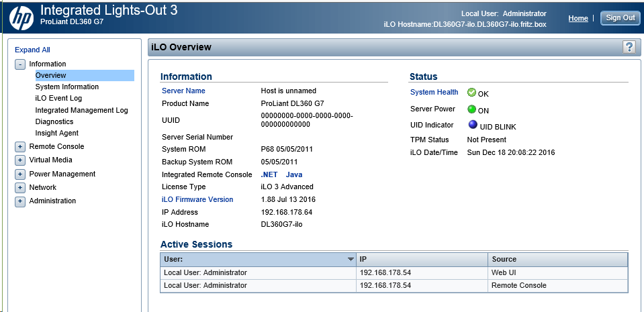Screen dimensions: 644x312
Task: Open the System Health link
Action: pos(434,92)
